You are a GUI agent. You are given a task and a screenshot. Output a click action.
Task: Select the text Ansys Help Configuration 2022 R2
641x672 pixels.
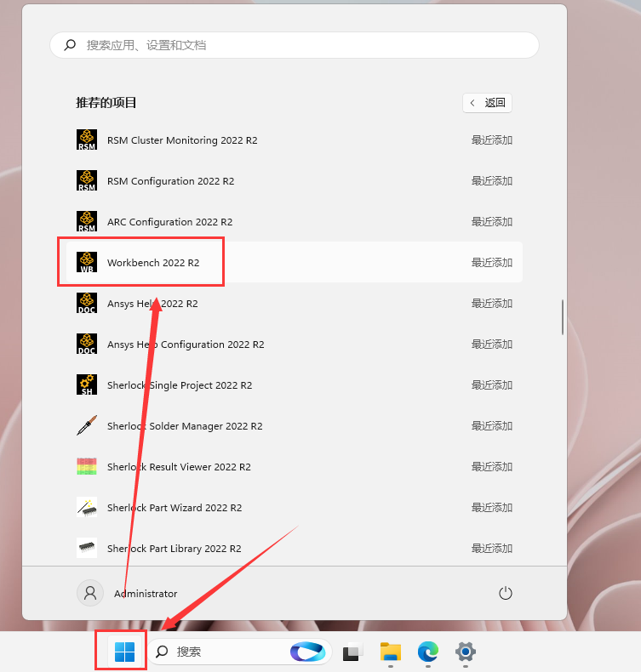(186, 345)
